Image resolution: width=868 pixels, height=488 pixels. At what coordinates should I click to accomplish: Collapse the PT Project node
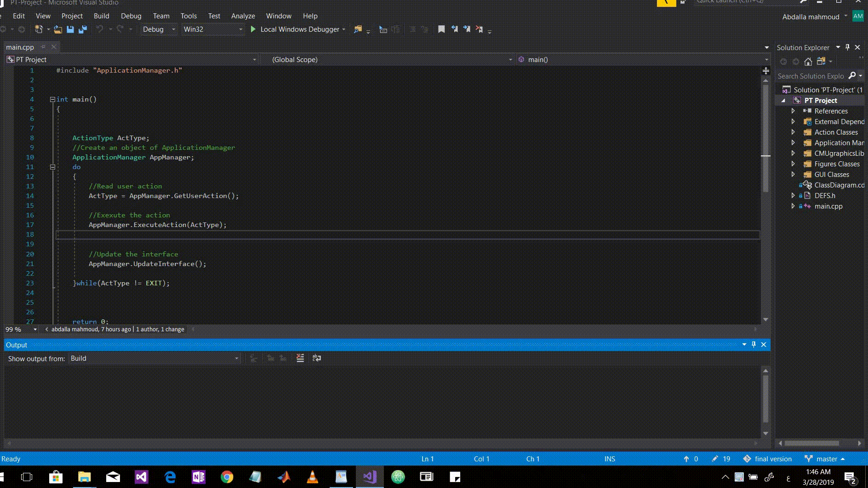pyautogui.click(x=783, y=101)
